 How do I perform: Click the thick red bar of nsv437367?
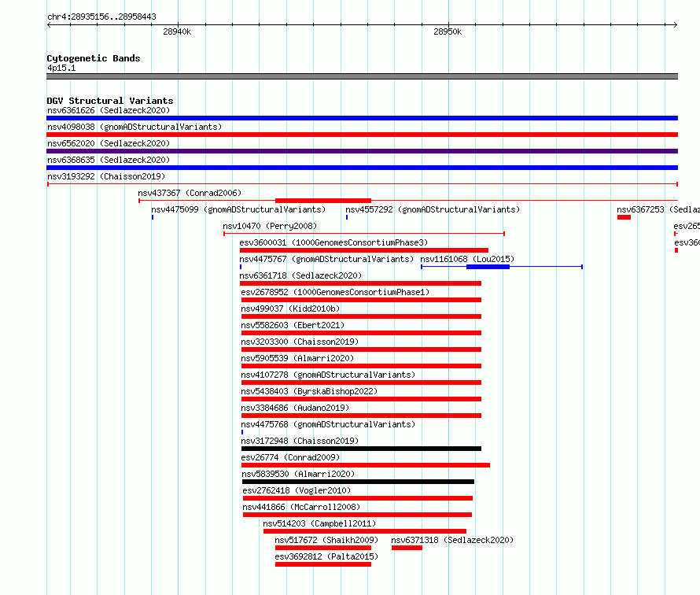(323, 201)
